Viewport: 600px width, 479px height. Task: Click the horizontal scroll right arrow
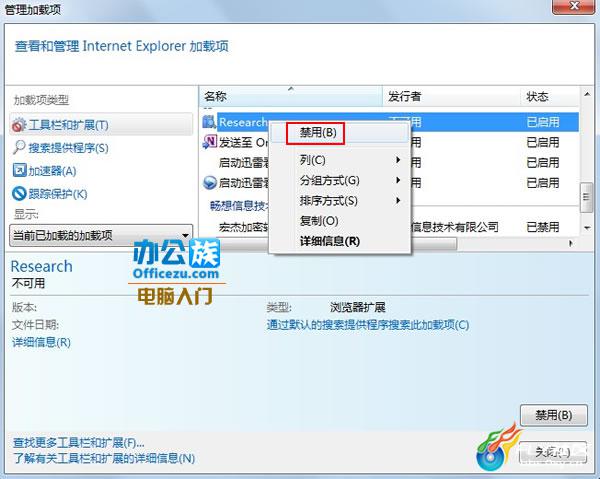click(x=571, y=243)
